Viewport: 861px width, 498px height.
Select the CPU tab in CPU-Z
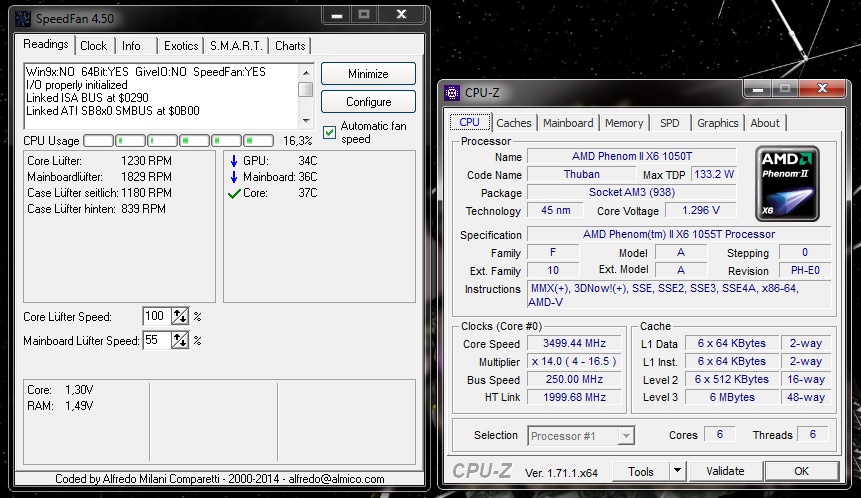469,122
